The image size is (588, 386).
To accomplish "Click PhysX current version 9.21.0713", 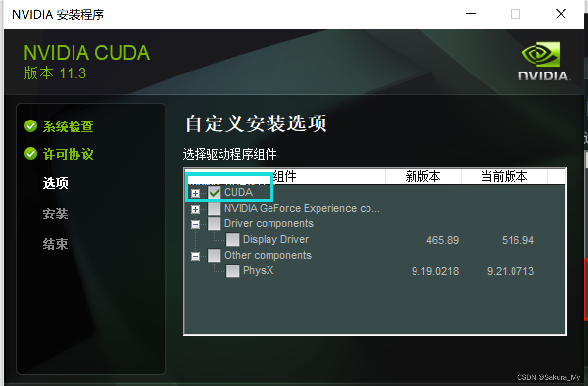I will [511, 272].
